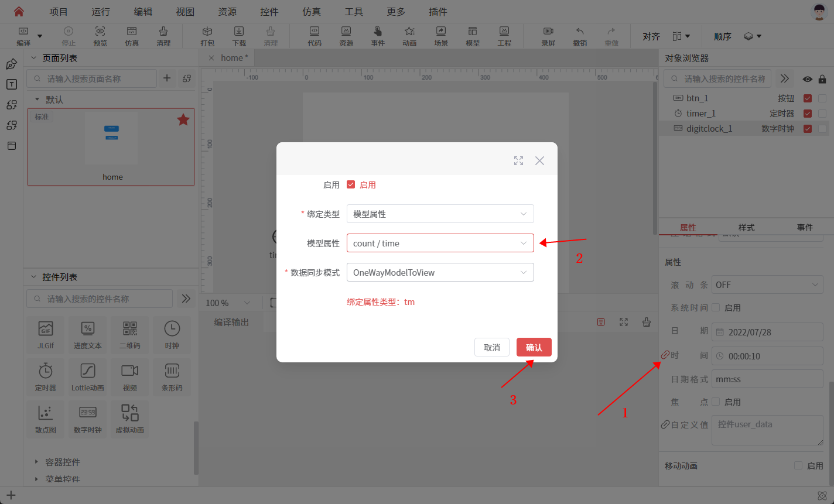Image resolution: width=834 pixels, height=504 pixels.
Task: Enable the 移动动画 checkbox
Action: [x=798, y=465]
